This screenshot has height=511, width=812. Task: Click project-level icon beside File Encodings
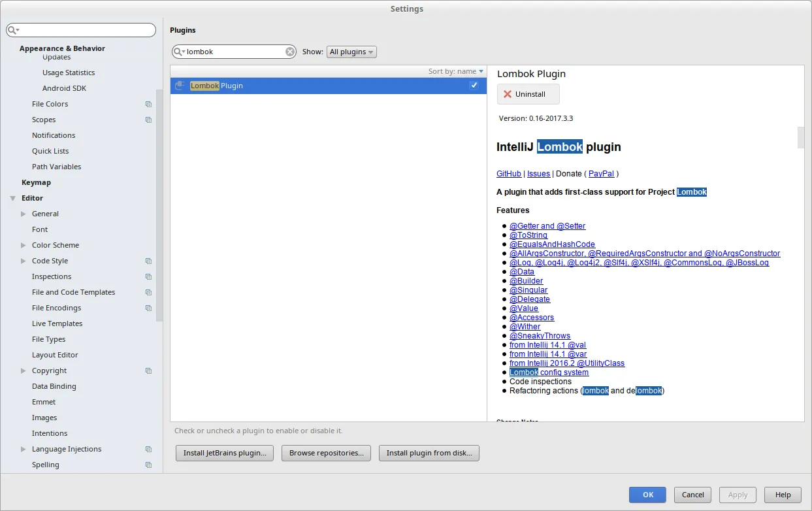click(x=148, y=308)
